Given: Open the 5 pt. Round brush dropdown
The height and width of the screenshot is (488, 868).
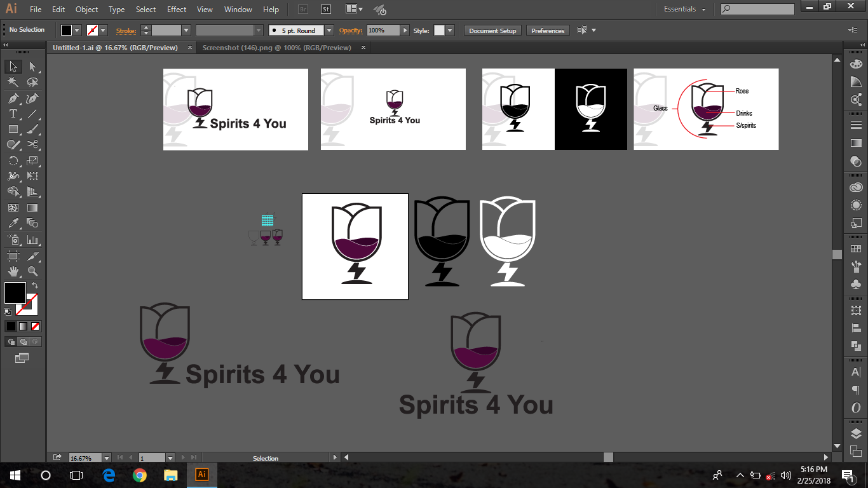Looking at the screenshot, I should point(329,30).
